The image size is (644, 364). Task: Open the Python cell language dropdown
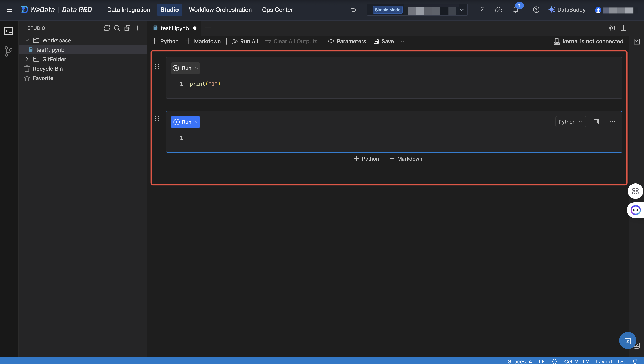[570, 122]
